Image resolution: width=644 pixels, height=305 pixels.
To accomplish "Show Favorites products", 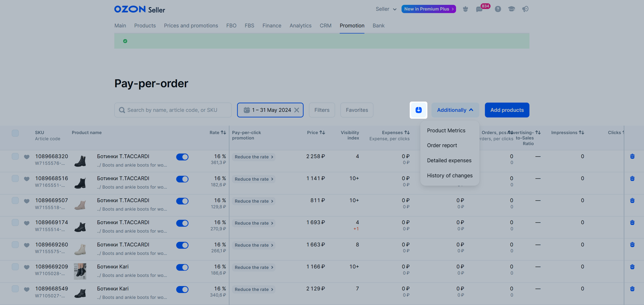I will [x=357, y=110].
